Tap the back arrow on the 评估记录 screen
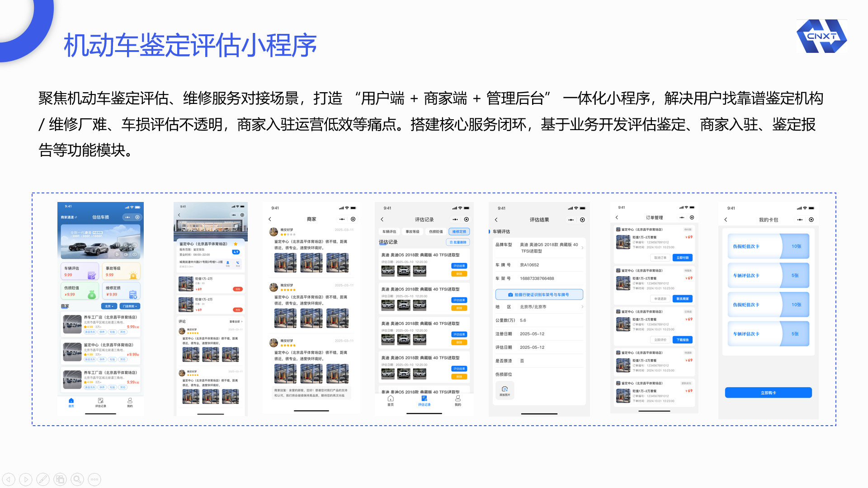This screenshot has width=868, height=488. pos(382,219)
